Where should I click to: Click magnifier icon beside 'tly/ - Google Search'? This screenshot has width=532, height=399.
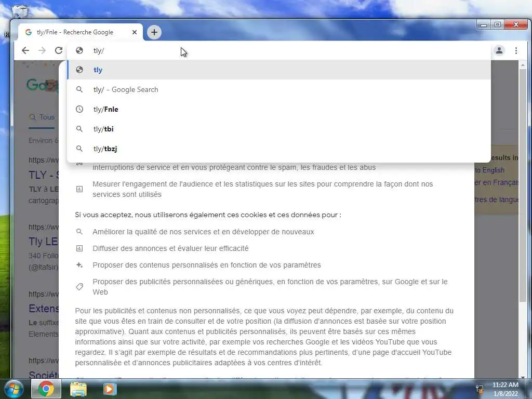(x=79, y=89)
